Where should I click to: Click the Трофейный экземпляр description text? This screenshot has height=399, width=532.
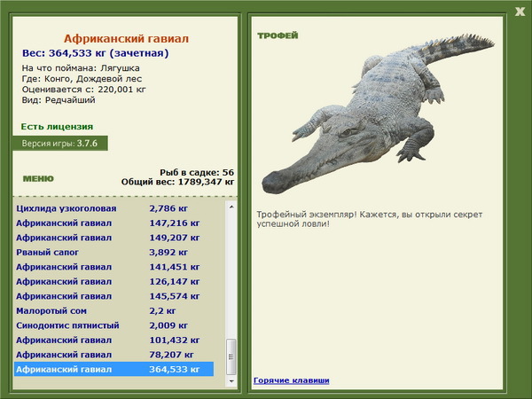click(370, 219)
